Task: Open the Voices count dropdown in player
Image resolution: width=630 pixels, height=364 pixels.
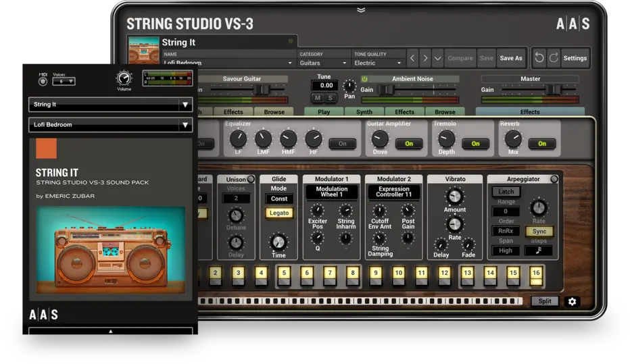Action: [x=64, y=81]
